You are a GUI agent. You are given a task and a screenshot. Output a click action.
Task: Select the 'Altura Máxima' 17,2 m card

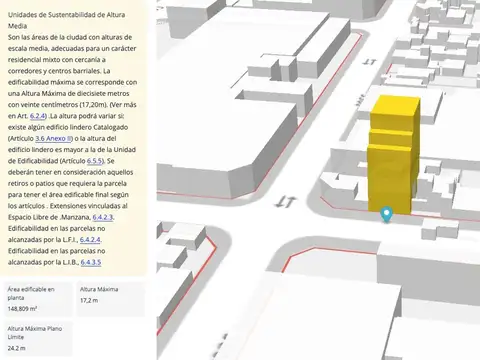click(111, 299)
